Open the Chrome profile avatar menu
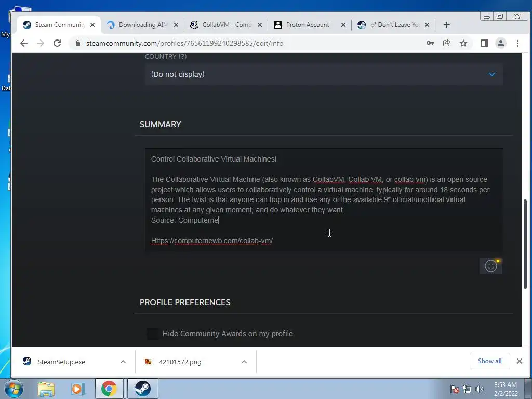Image resolution: width=532 pixels, height=399 pixels. 500,43
